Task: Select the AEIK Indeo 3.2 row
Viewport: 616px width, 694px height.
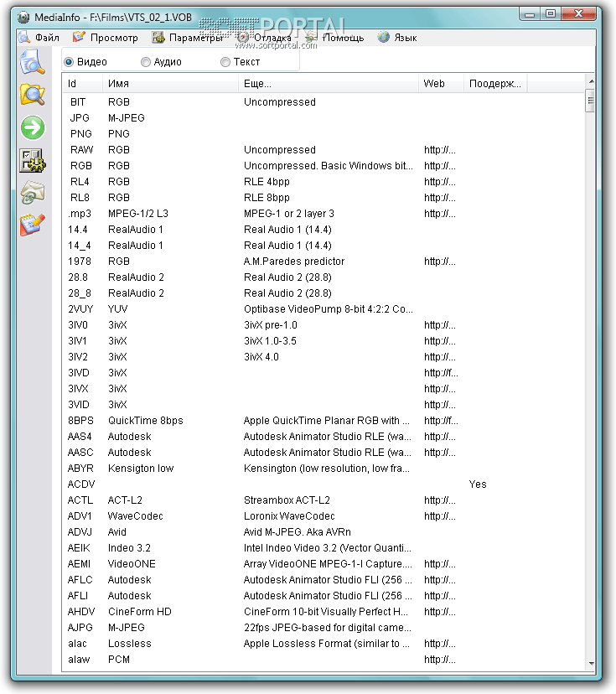Action: (324, 548)
